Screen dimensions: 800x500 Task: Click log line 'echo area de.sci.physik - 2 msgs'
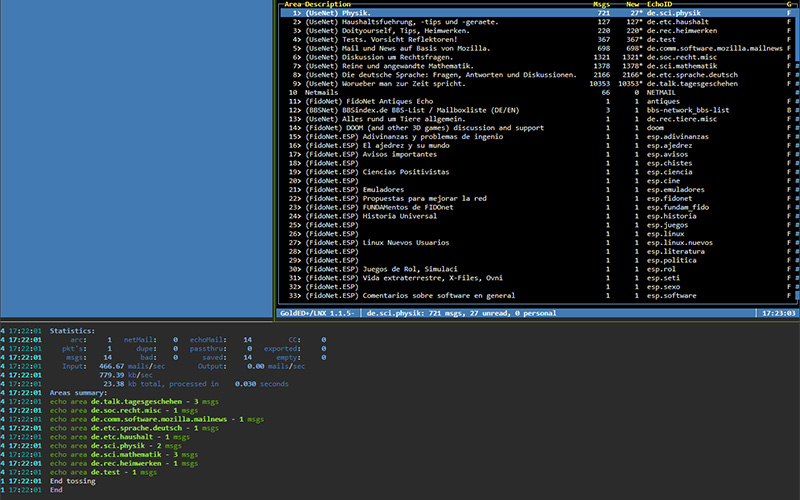coord(116,446)
